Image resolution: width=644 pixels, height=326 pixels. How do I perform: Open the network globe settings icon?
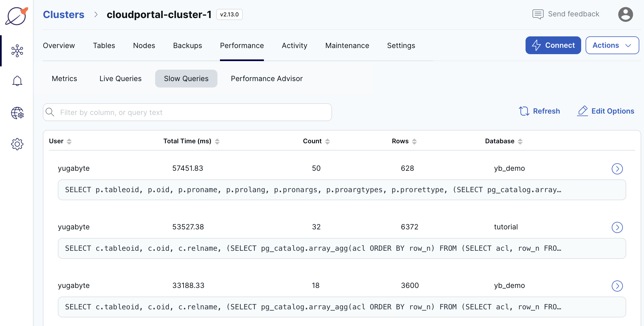(x=17, y=113)
